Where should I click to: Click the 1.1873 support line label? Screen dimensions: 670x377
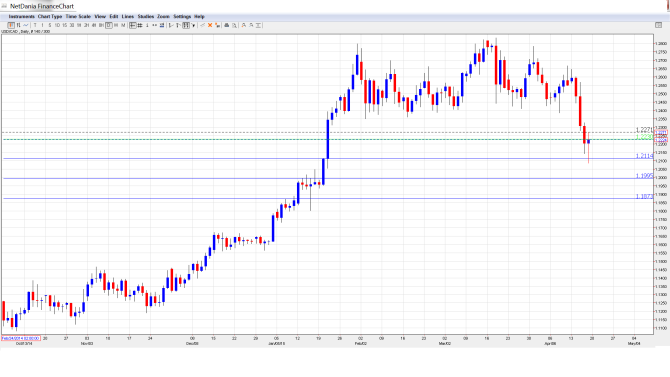point(644,196)
